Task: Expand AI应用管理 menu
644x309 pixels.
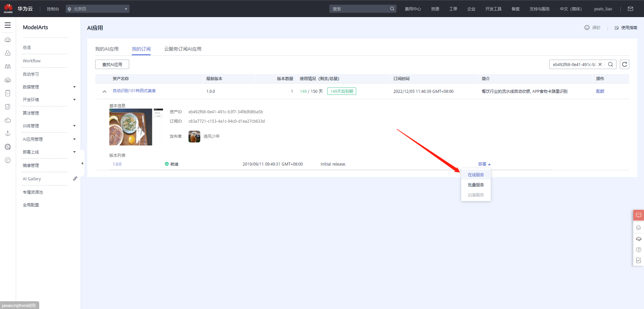Action: [x=74, y=139]
